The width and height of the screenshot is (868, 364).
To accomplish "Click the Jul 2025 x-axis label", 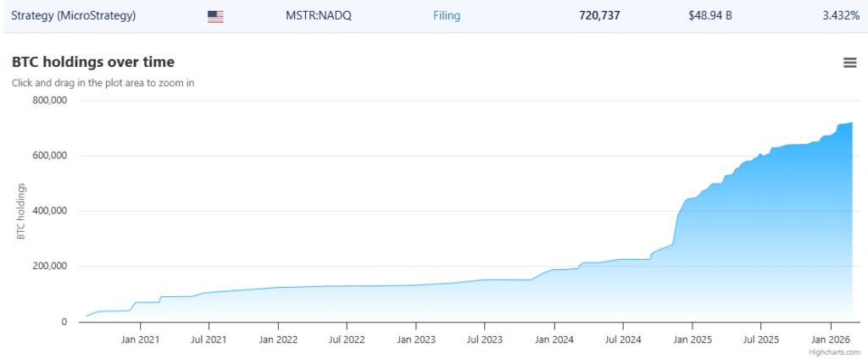I will click(x=760, y=339).
